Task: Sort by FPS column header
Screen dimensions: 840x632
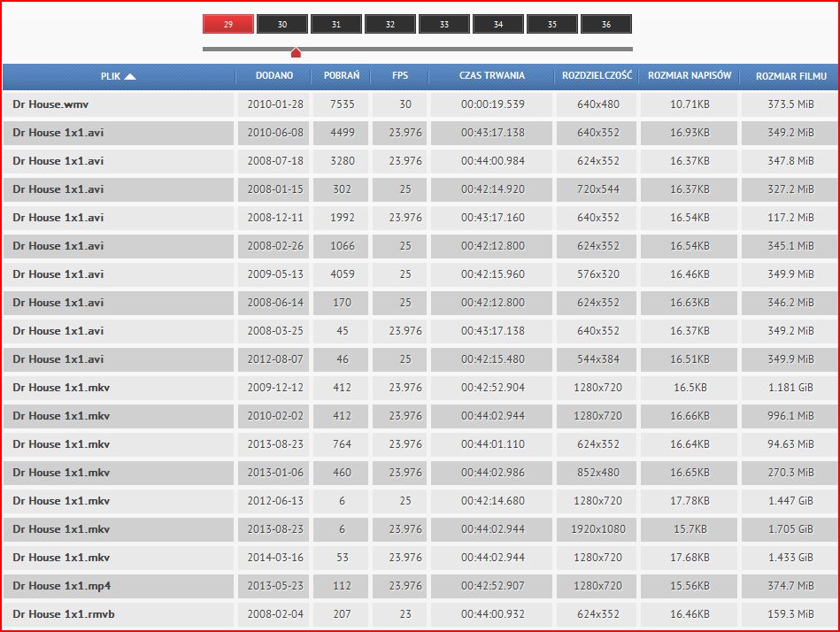Action: (400, 75)
